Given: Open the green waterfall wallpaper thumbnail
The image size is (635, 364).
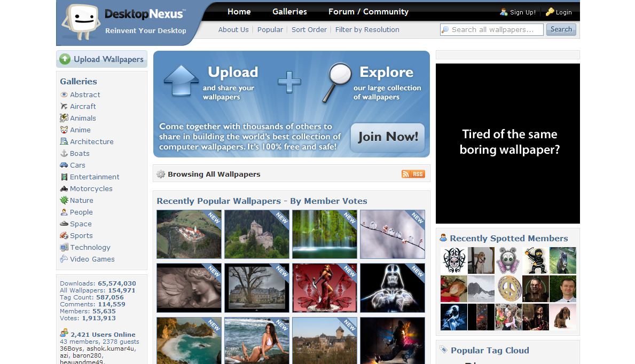Looking at the screenshot, I should pyautogui.click(x=325, y=234).
